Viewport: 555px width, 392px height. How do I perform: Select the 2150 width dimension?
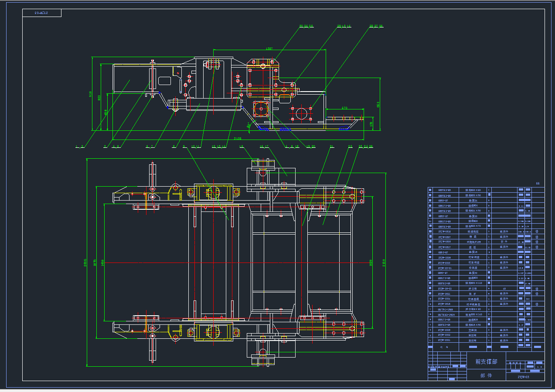(384, 262)
